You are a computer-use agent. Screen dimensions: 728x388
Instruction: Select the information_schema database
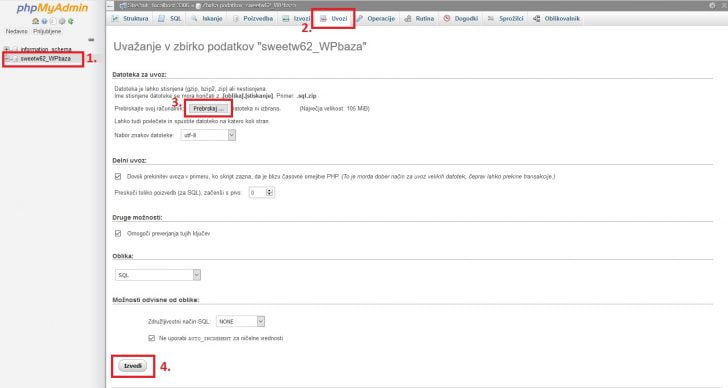[x=46, y=49]
